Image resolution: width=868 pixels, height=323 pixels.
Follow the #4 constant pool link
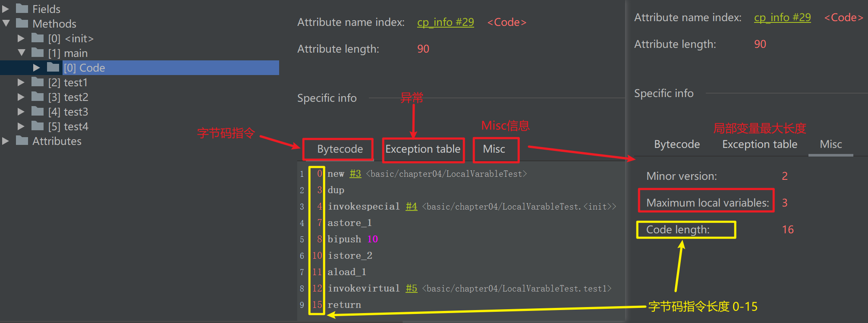tap(411, 207)
